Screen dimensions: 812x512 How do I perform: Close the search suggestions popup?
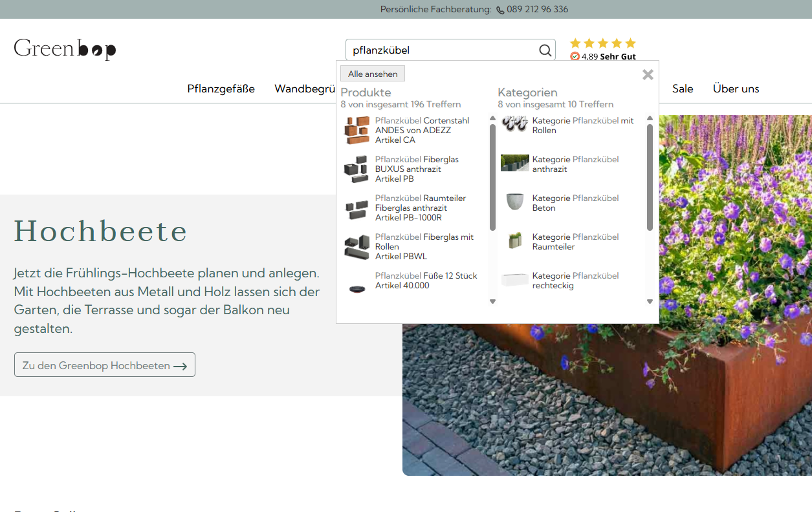click(648, 75)
